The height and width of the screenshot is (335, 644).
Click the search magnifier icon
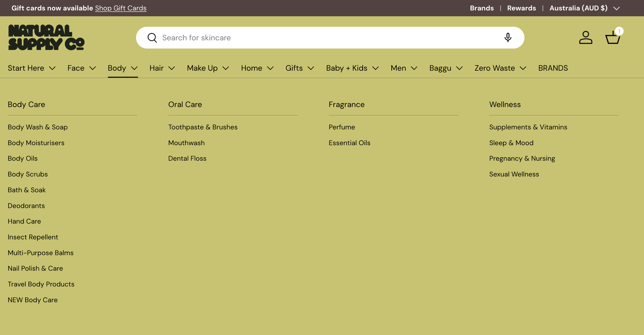(152, 38)
